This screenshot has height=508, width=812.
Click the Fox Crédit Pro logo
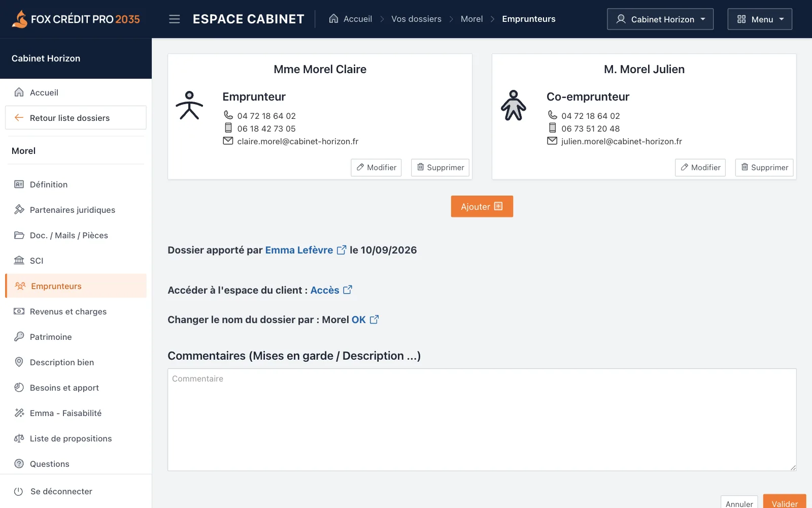click(76, 19)
